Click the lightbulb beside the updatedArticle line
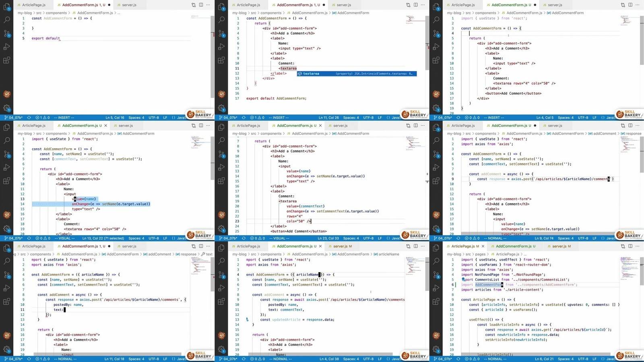 (x=247, y=320)
